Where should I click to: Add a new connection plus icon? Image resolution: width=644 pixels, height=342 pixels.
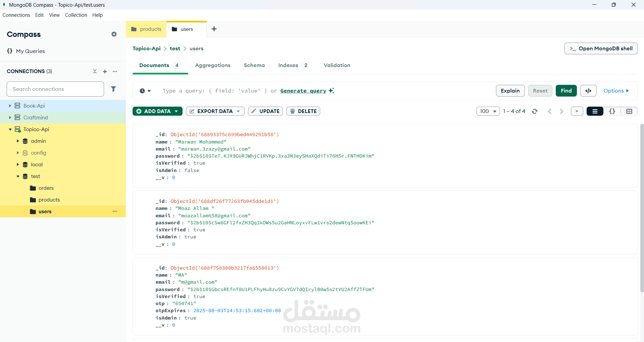pyautogui.click(x=105, y=71)
